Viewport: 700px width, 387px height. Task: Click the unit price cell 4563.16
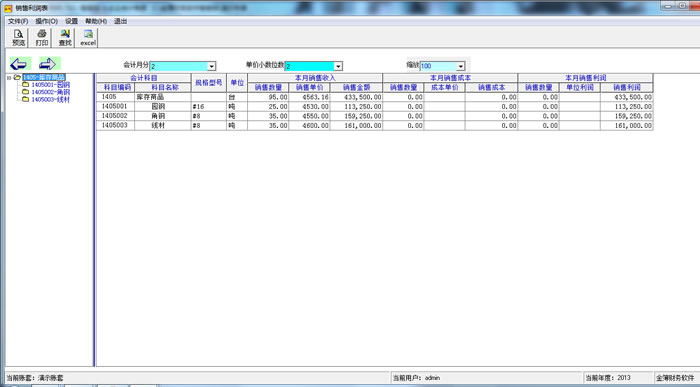(309, 97)
